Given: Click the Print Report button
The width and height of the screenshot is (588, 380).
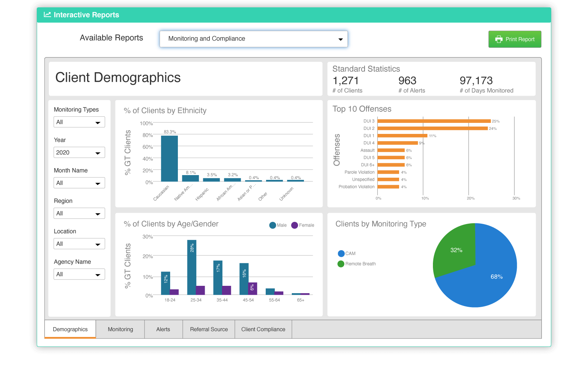Looking at the screenshot, I should (x=514, y=39).
